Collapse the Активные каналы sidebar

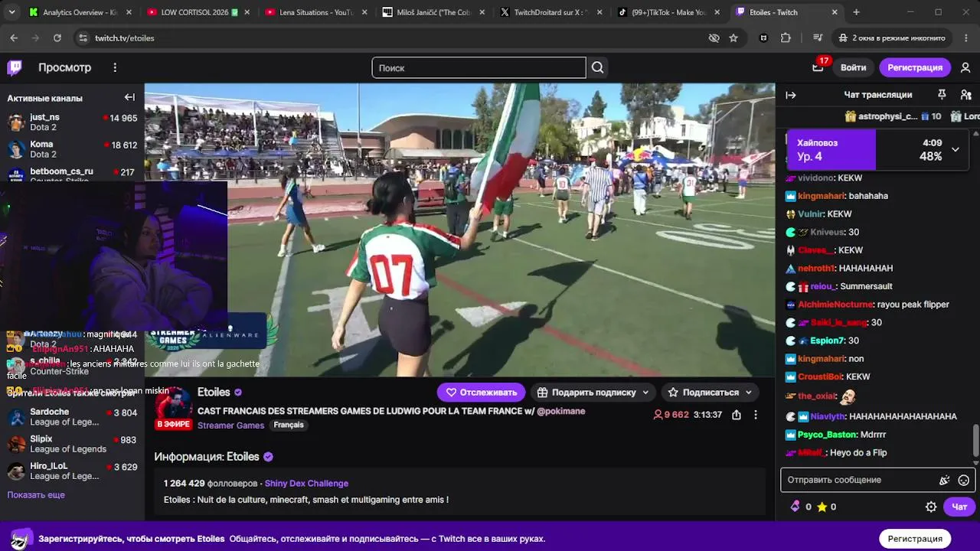129,97
